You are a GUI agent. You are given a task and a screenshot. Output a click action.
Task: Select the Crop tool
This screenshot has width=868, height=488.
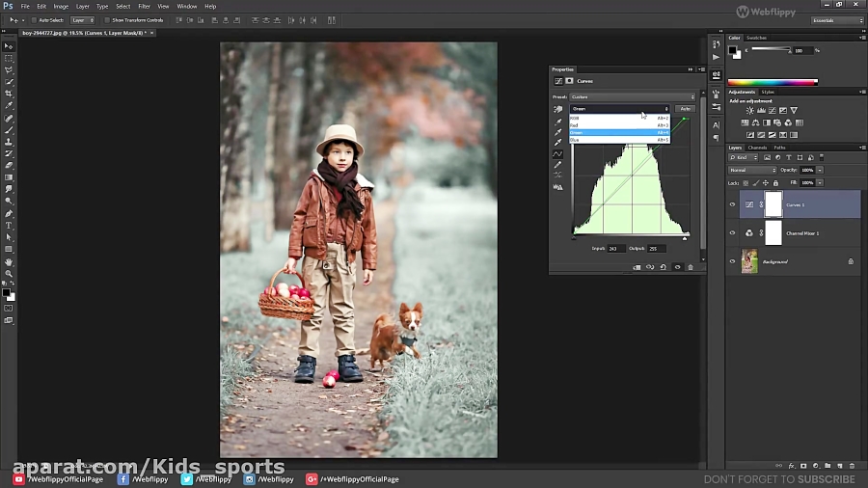click(x=9, y=94)
